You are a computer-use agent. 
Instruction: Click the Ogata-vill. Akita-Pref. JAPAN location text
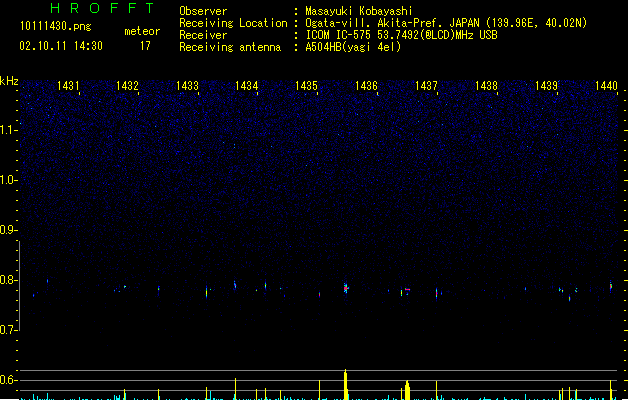(446, 23)
